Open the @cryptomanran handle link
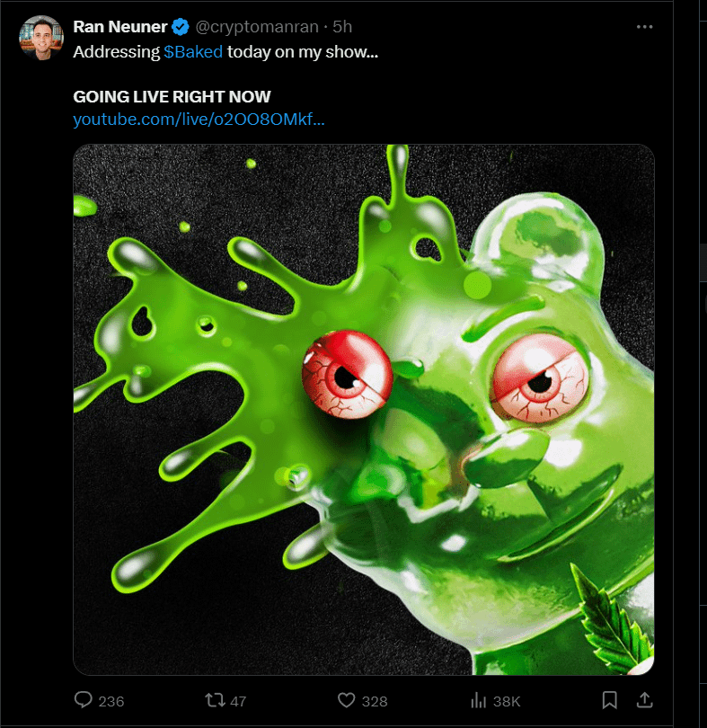 tap(257, 27)
